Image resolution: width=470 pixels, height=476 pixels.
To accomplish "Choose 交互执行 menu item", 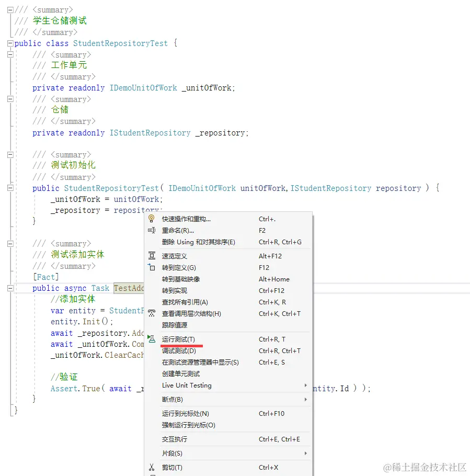I will (x=228, y=439).
